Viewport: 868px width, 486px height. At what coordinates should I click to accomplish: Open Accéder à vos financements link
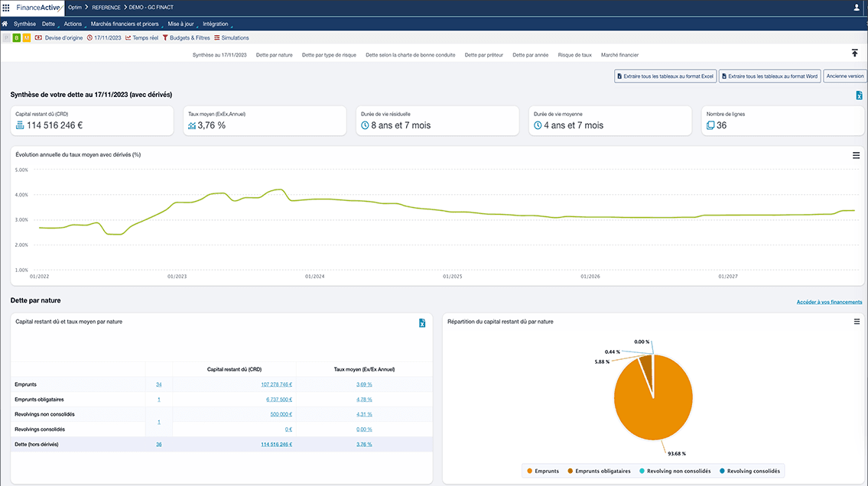tap(829, 302)
